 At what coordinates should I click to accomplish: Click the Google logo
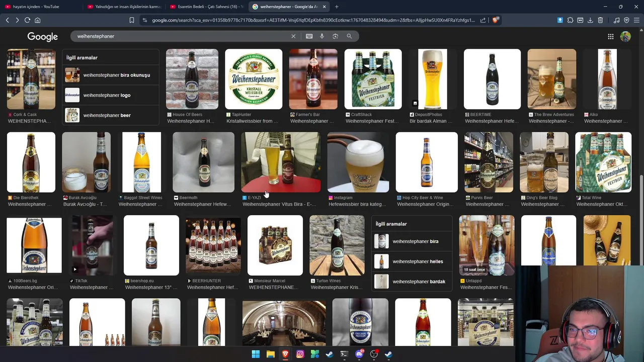42,37
